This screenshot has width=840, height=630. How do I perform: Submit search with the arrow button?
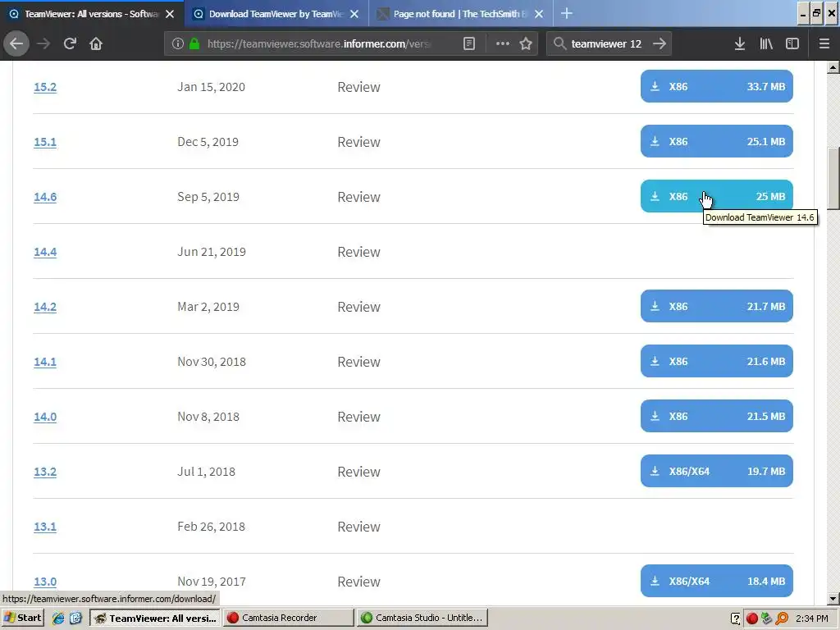660,43
